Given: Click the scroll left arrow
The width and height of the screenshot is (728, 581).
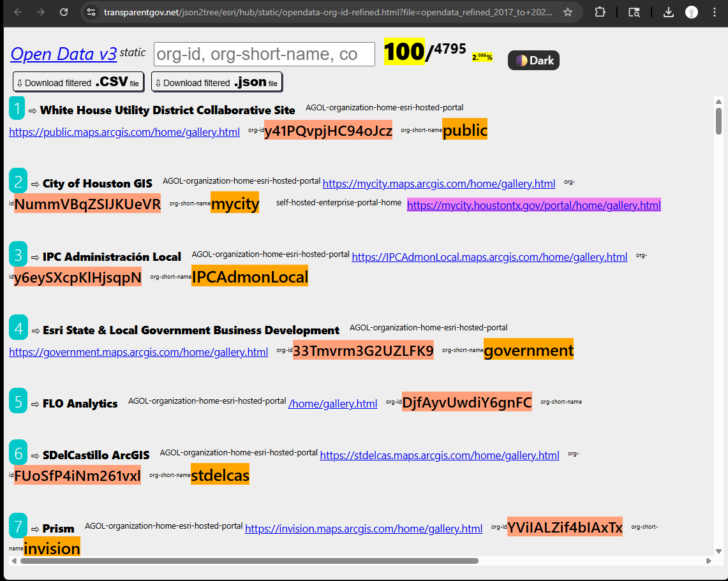Looking at the screenshot, I should click(x=14, y=561).
